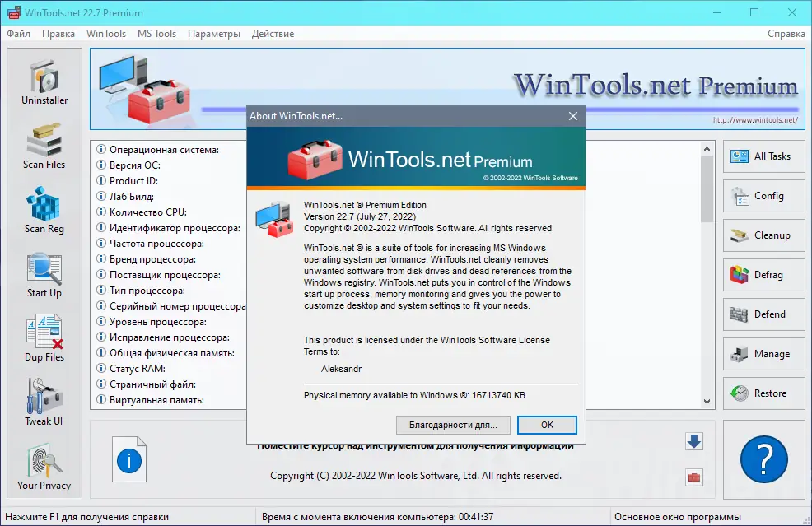
Task: Open the Параметры menu
Action: pyautogui.click(x=214, y=34)
